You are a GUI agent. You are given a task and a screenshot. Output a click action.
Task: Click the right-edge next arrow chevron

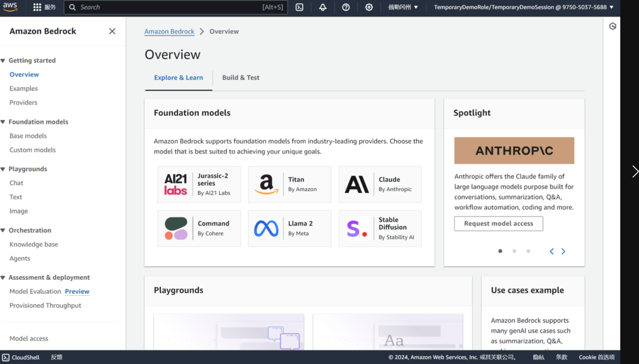pos(635,171)
